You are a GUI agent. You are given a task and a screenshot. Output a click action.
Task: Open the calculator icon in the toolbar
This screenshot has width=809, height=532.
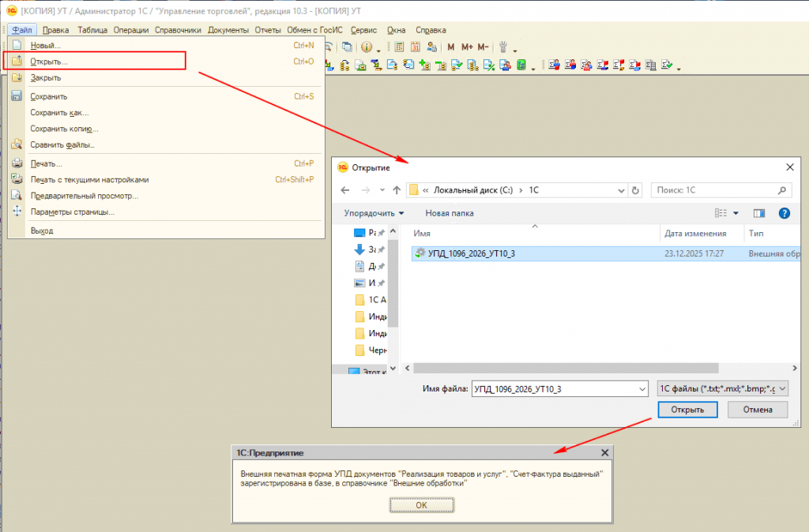point(399,47)
